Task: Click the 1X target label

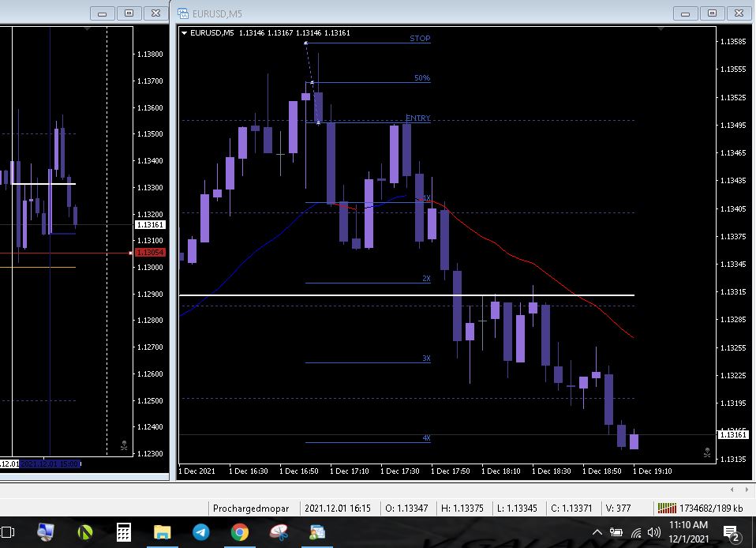Action: [x=426, y=197]
